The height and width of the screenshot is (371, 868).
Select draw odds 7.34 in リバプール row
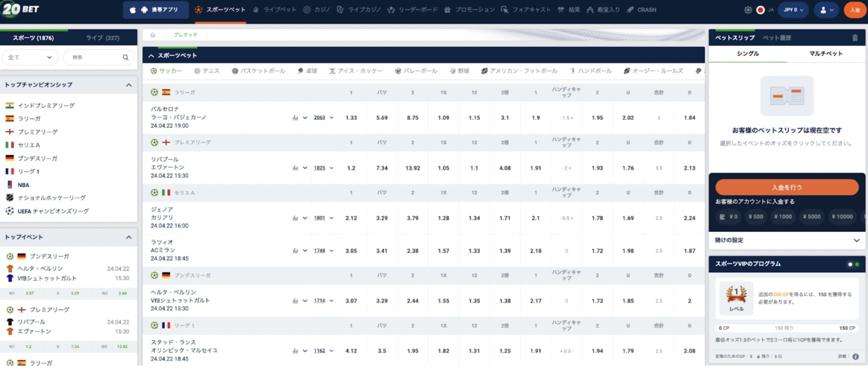(x=382, y=168)
